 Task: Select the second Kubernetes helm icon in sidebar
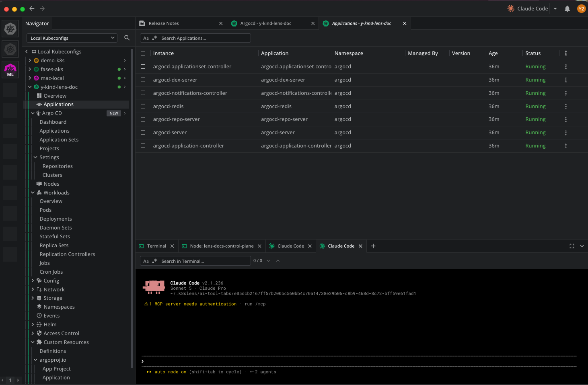point(10,49)
